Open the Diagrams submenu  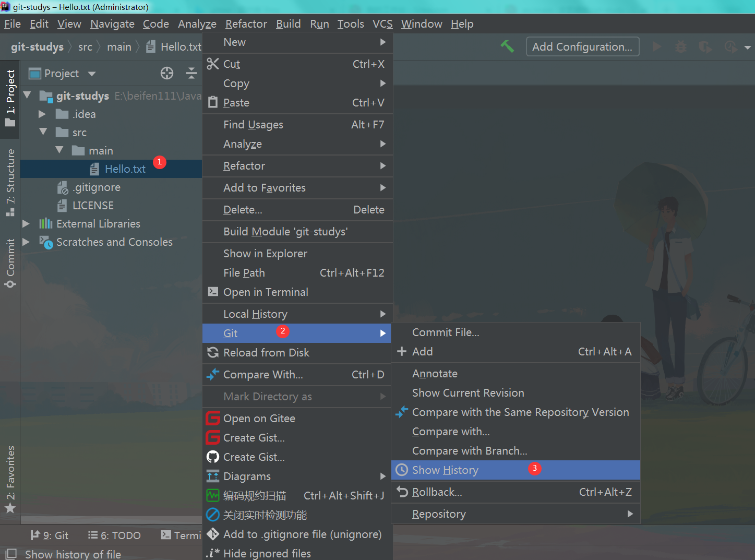tap(297, 476)
